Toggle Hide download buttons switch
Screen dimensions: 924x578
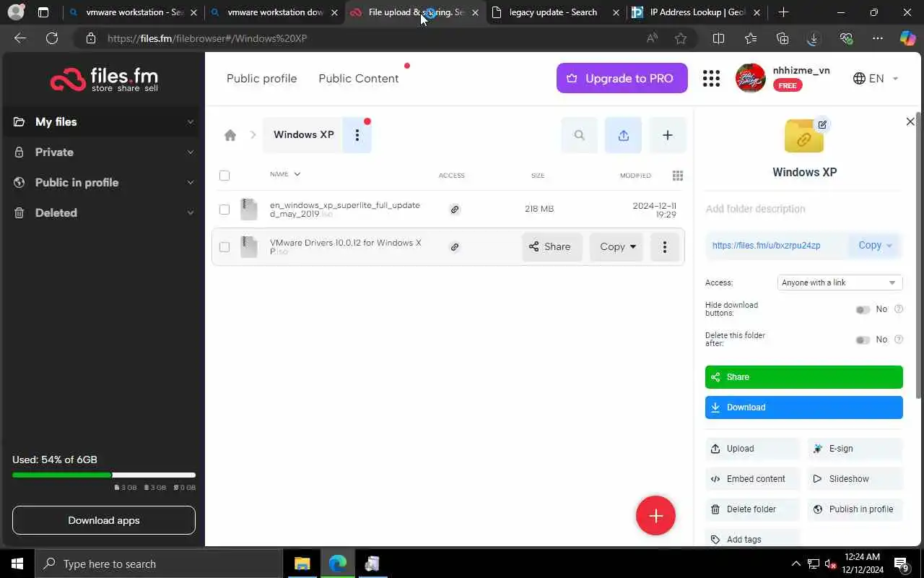[863, 310]
